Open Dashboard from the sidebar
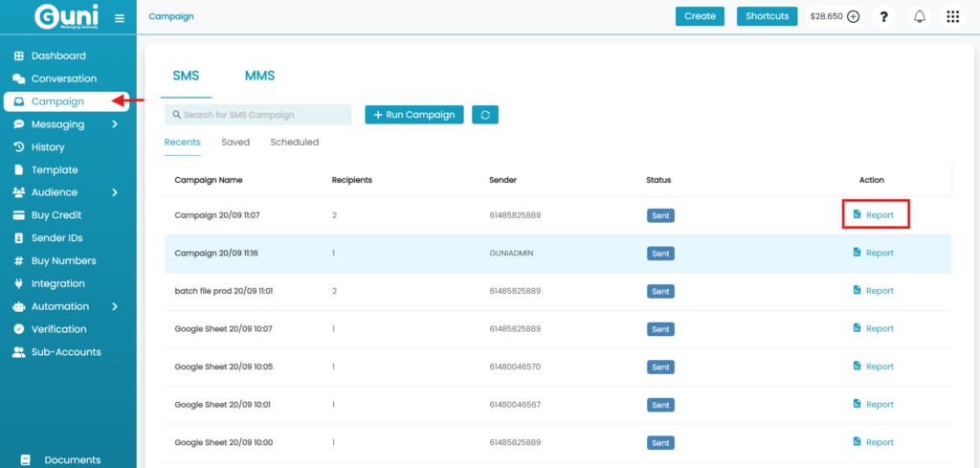Screen dimensions: 980x468 tap(57, 56)
